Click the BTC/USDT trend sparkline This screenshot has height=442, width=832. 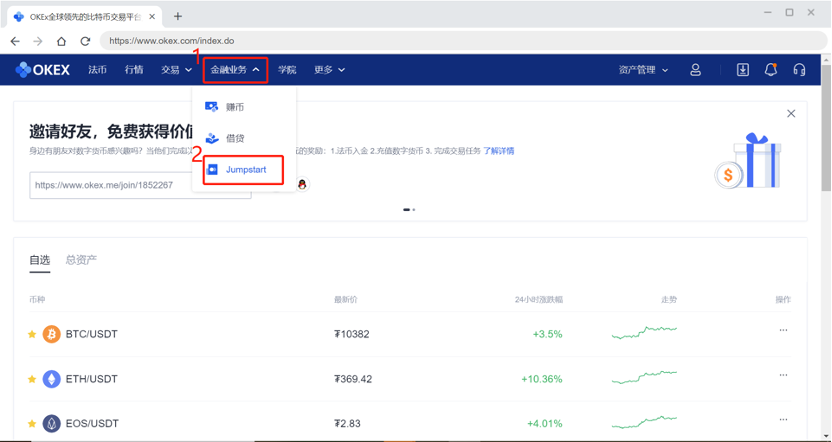(x=644, y=333)
